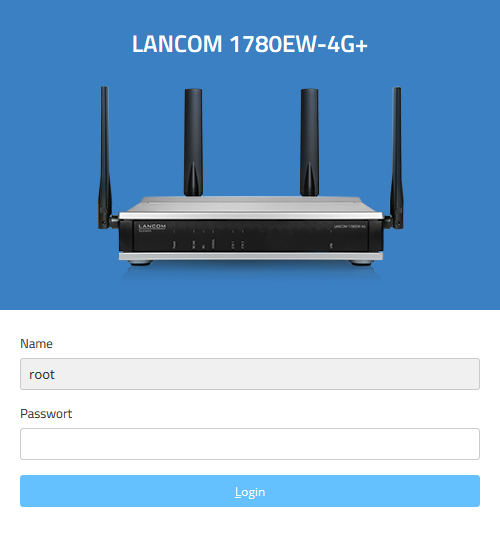This screenshot has height=537, width=500.
Task: Focus the Name input containing root
Action: tap(250, 374)
